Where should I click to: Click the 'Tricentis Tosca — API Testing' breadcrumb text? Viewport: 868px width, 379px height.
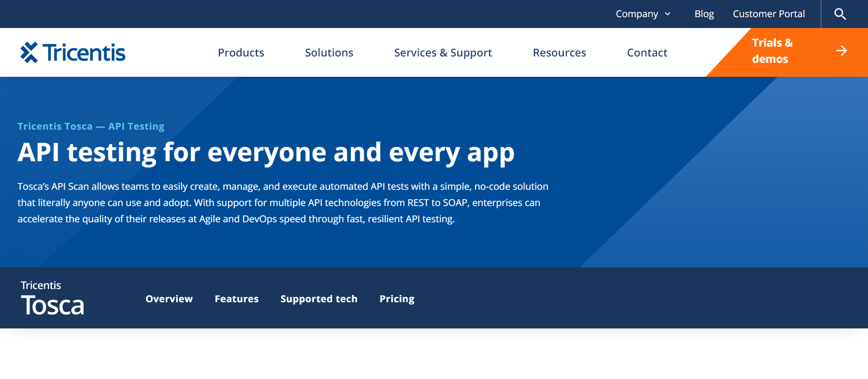click(91, 126)
